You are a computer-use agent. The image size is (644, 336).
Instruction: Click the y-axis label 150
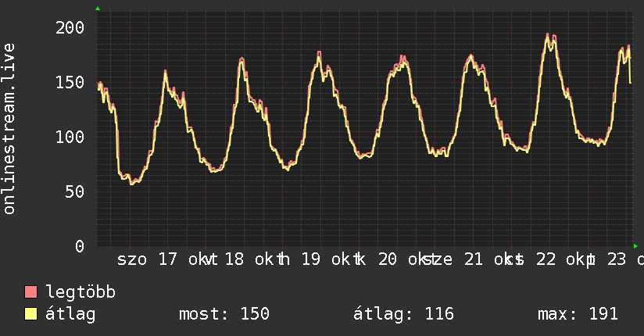[x=70, y=83]
